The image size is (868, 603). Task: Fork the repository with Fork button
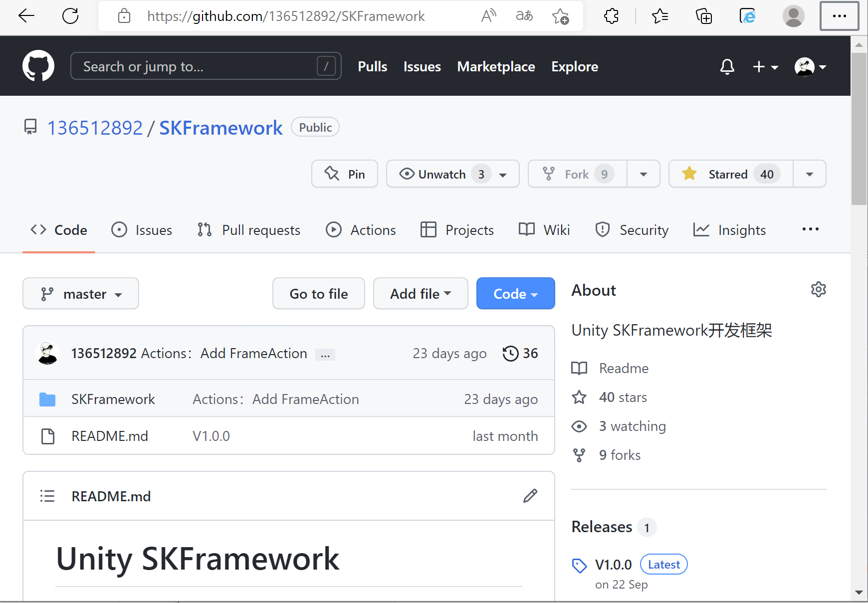click(578, 174)
